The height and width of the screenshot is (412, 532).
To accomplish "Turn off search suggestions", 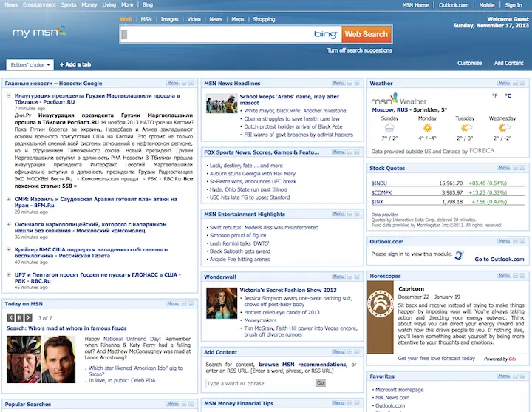I will 359,50.
